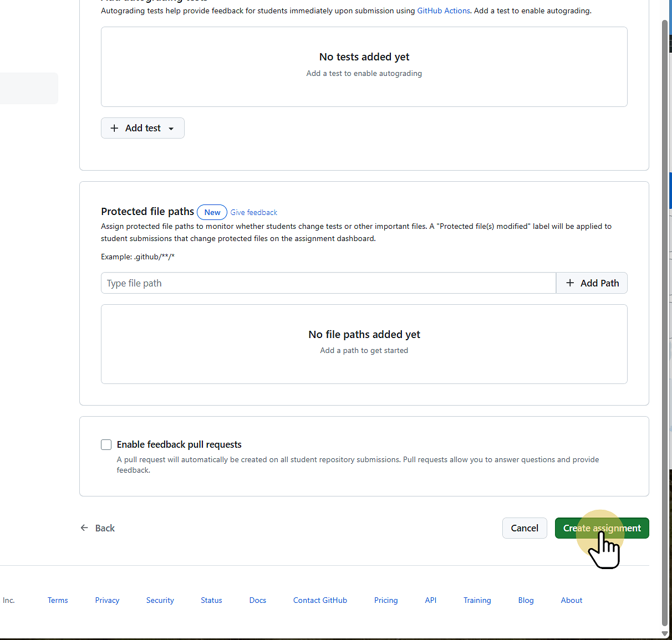Click Give feedback for protected file paths
This screenshot has width=672, height=640.
253,212
